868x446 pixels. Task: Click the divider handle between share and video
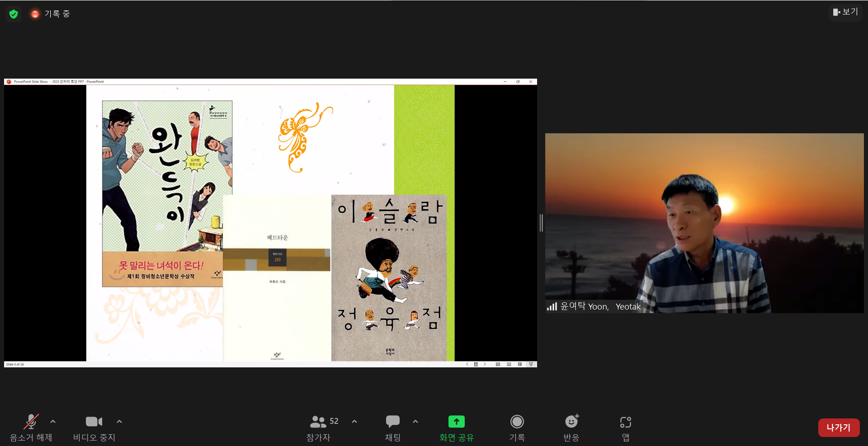tap(541, 223)
